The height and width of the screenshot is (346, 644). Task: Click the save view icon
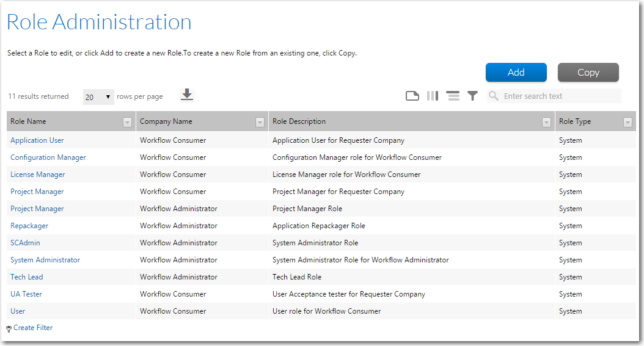point(412,96)
